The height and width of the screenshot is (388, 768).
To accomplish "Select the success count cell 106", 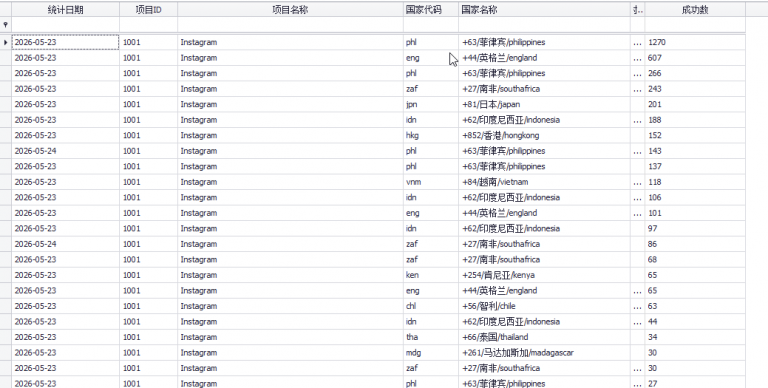I will coord(695,197).
